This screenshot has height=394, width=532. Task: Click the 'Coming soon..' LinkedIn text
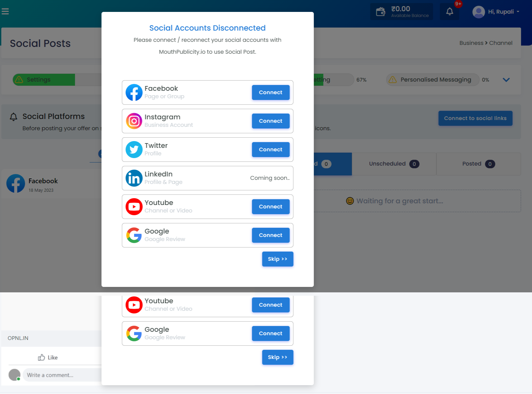coord(270,178)
